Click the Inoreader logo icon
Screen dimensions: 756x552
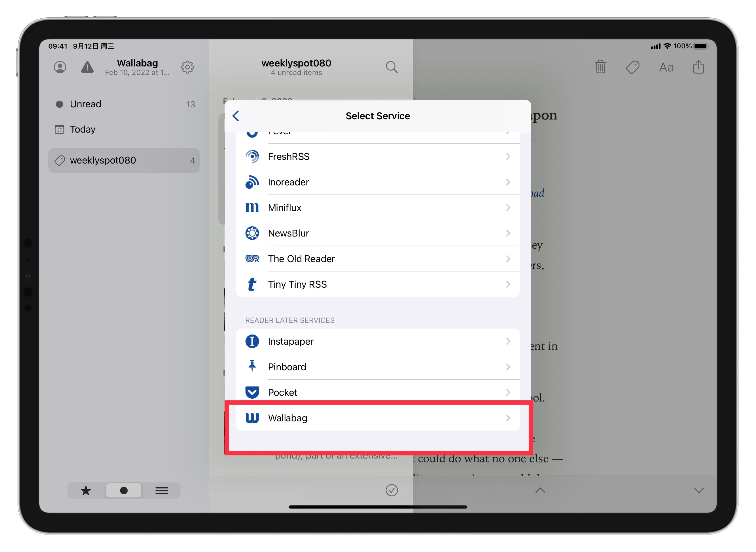[x=252, y=182]
